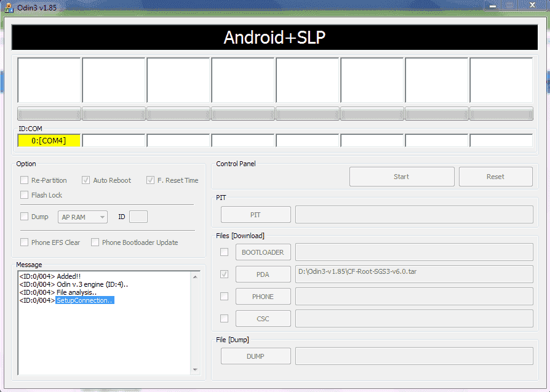Click the PIT file path field
This screenshot has width=550, height=392.
(414, 214)
